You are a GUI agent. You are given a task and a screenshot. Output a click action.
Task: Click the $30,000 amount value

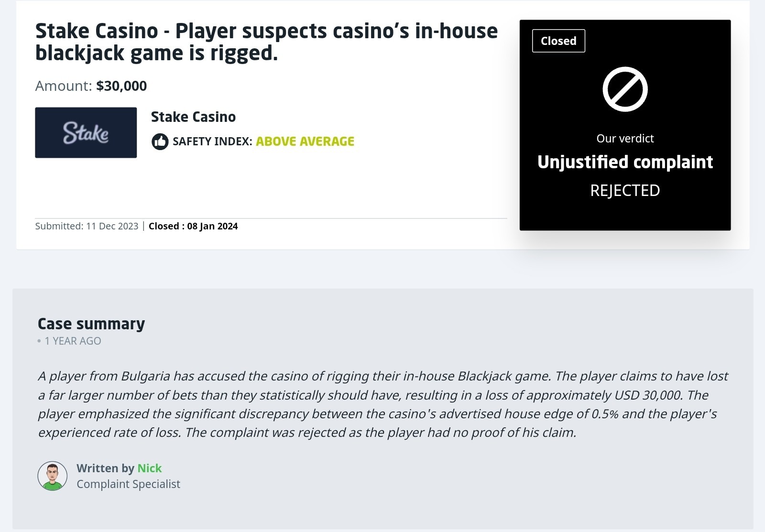[x=121, y=86]
